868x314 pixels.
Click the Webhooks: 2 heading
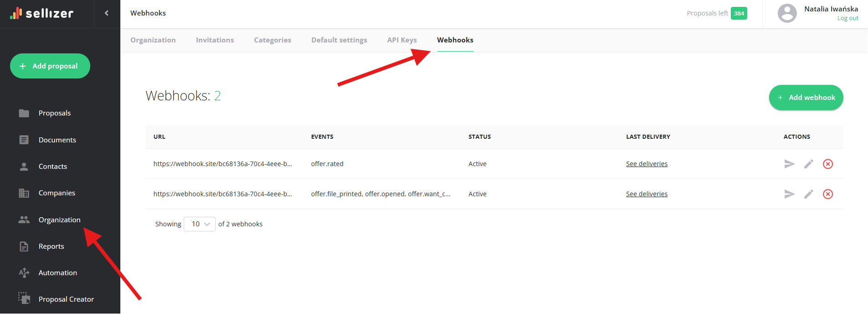(x=183, y=96)
